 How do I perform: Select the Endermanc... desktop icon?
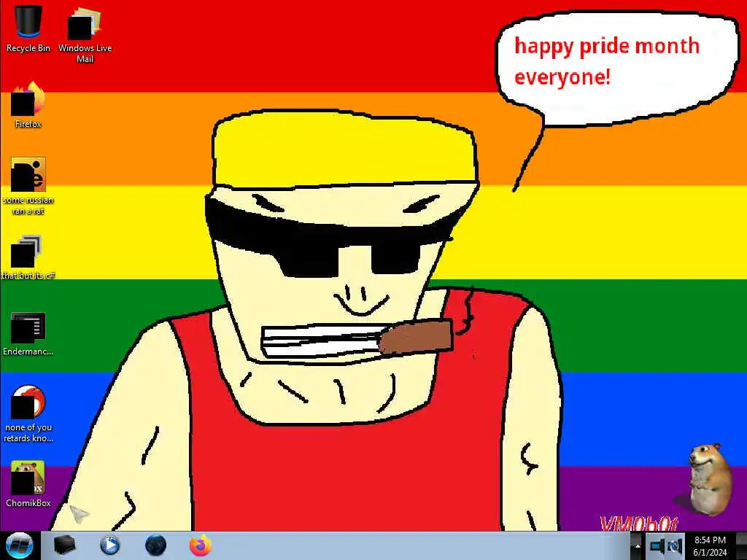coord(28,333)
